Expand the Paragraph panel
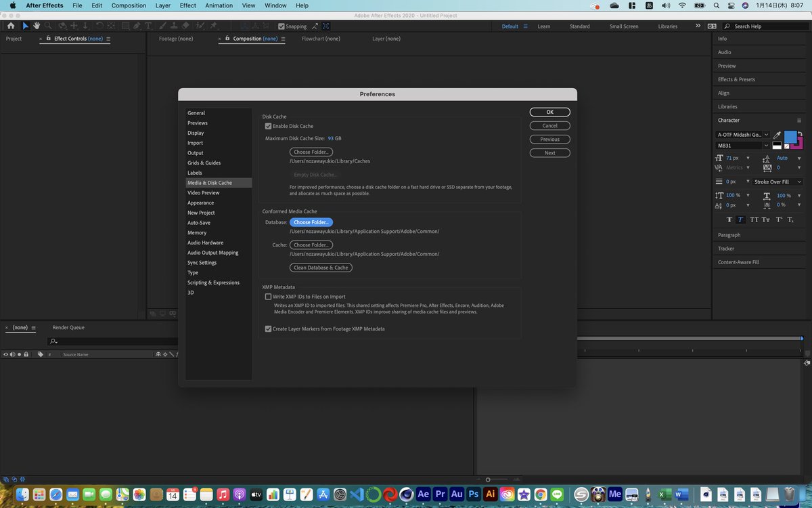The image size is (812, 508). [x=729, y=235]
